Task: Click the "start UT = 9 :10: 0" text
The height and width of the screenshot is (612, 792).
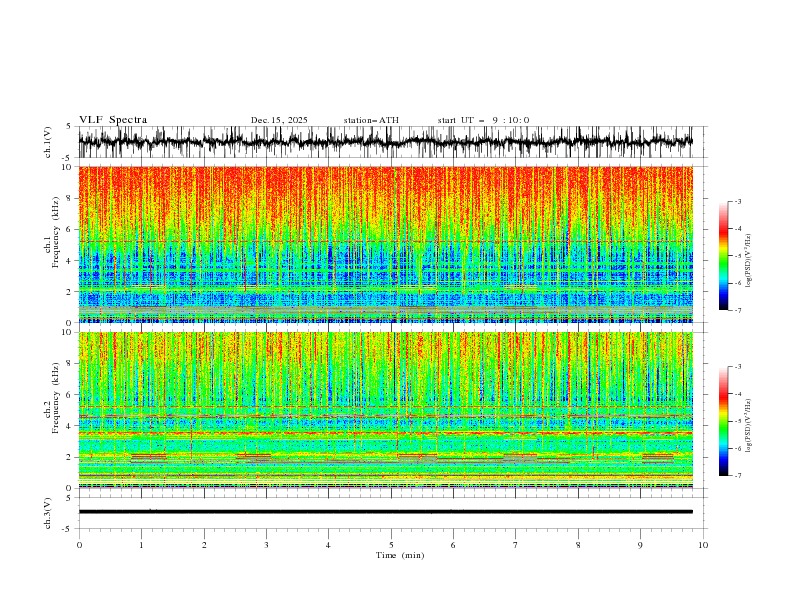Action: coord(483,120)
